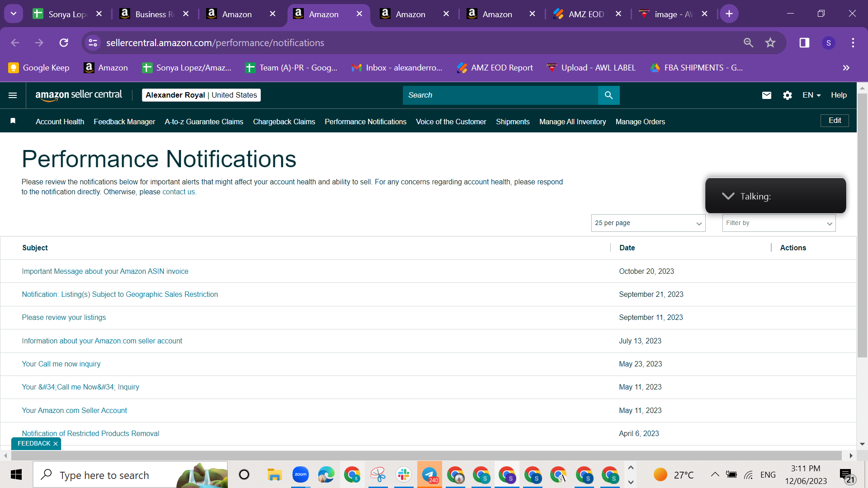Open the Please review your listings notification
Viewport: 868px width, 488px height.
click(64, 318)
